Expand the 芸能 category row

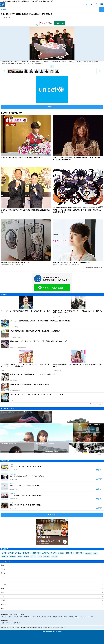point(52,589)
